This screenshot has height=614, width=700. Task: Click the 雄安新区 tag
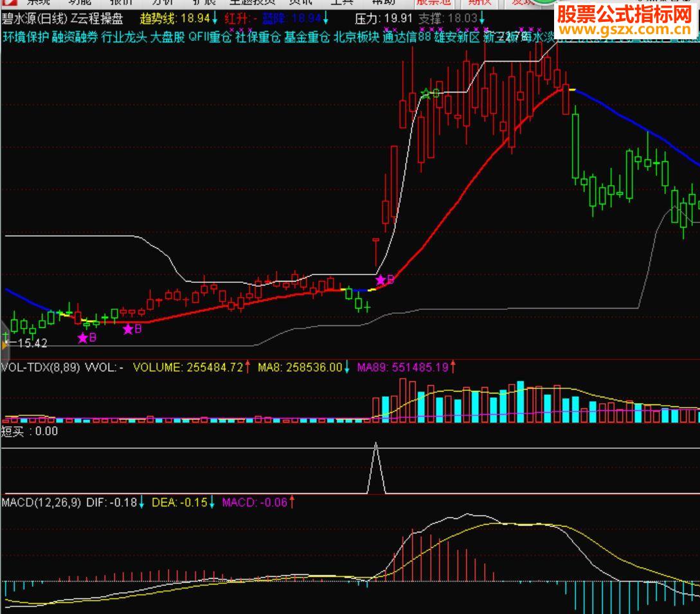pos(457,37)
